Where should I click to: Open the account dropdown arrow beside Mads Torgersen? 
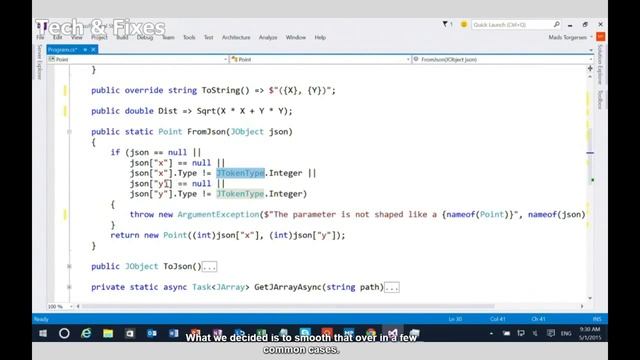point(591,37)
